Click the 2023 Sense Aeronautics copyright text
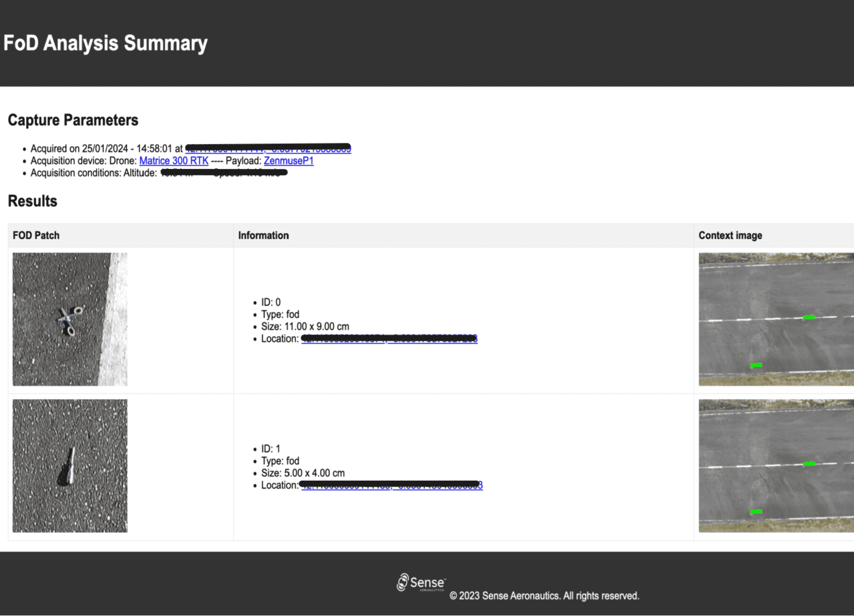Screen dimensions: 854x616 click(x=544, y=596)
